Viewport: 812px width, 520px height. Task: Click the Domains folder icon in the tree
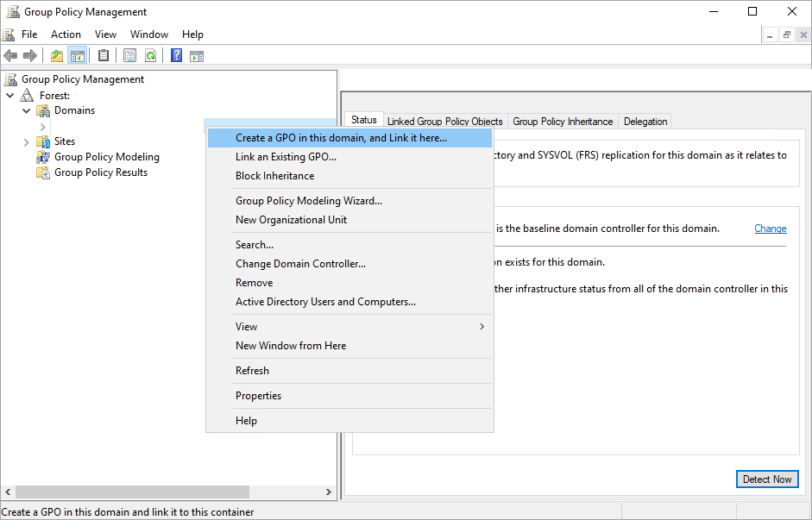(43, 110)
